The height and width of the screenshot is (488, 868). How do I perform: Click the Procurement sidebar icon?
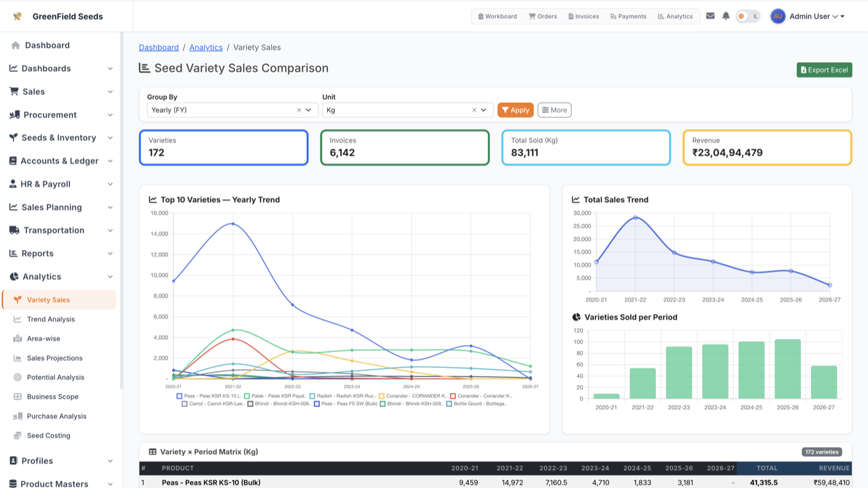(x=14, y=115)
